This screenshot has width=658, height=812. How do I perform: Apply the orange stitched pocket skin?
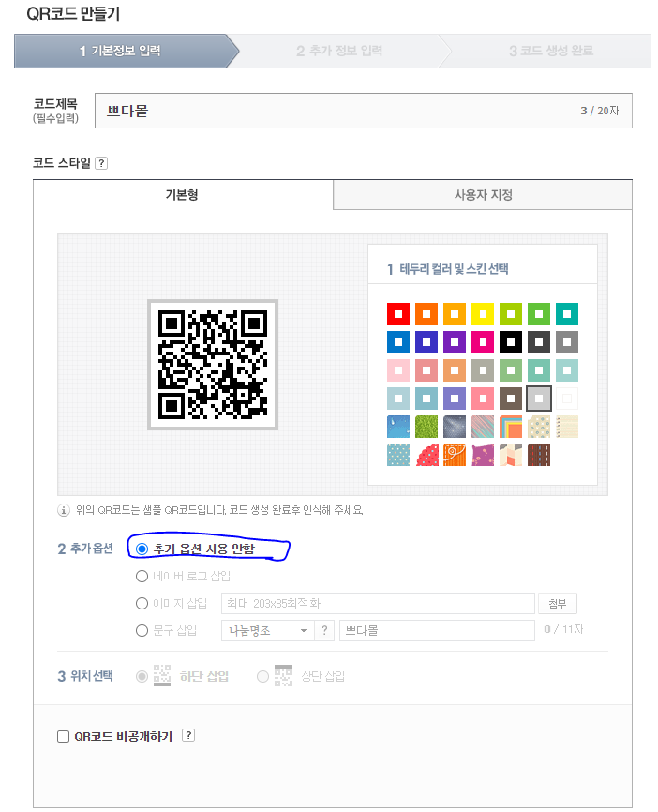point(454,454)
